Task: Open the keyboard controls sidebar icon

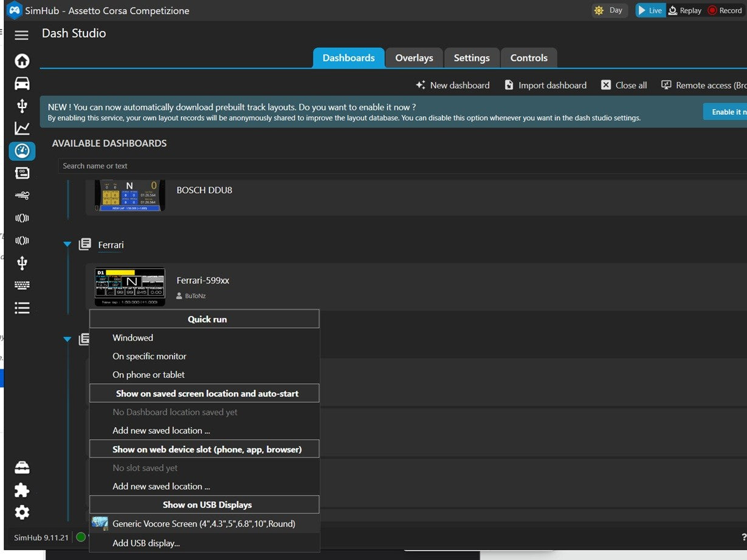Action: pos(22,285)
